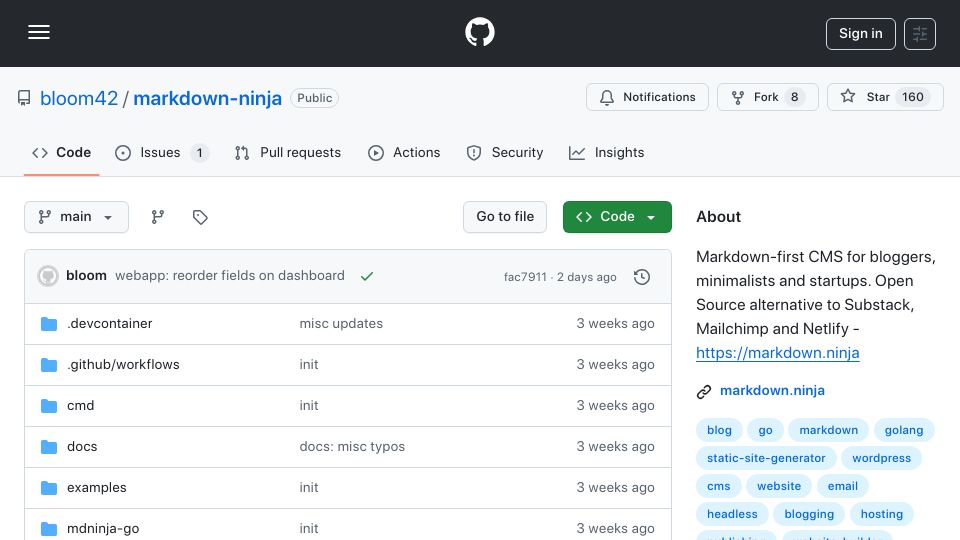Viewport: 960px width, 540px height.
Task: Open the bloom42 owner link
Action: (x=79, y=98)
